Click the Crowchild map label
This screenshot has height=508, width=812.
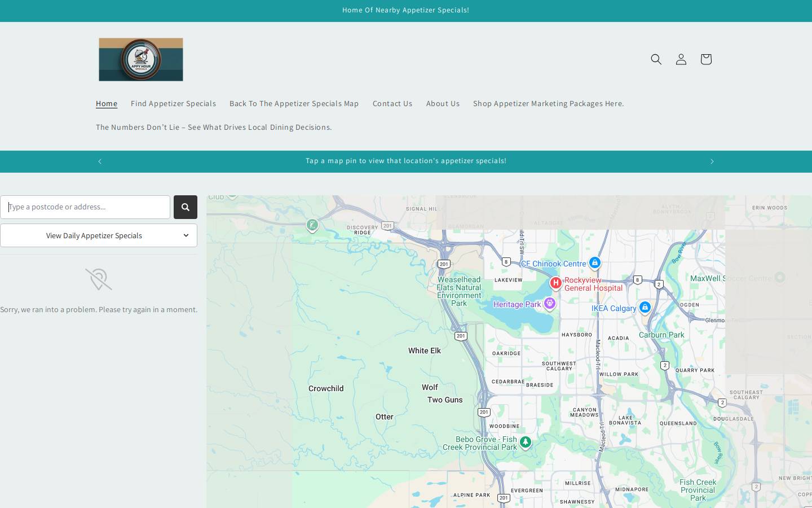coord(326,388)
